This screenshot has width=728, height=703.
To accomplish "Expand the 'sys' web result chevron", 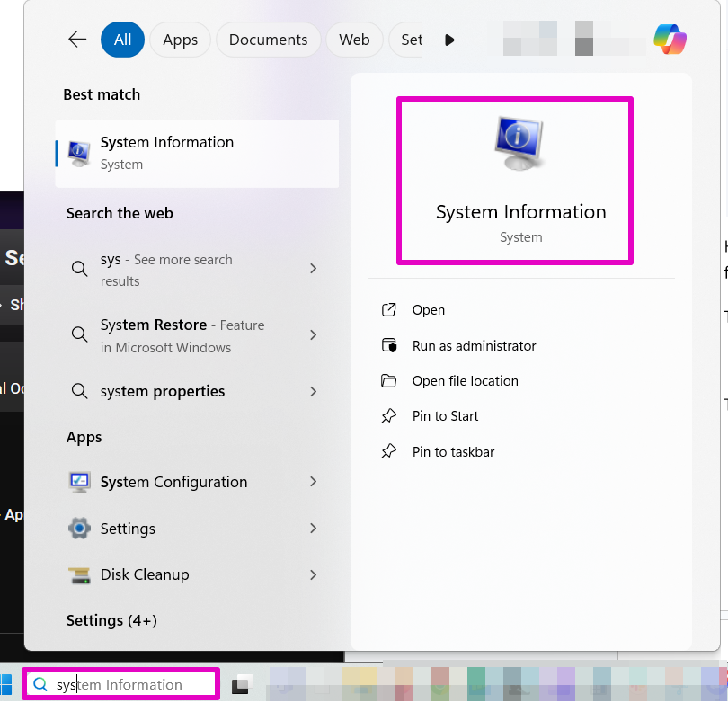I will [x=314, y=269].
